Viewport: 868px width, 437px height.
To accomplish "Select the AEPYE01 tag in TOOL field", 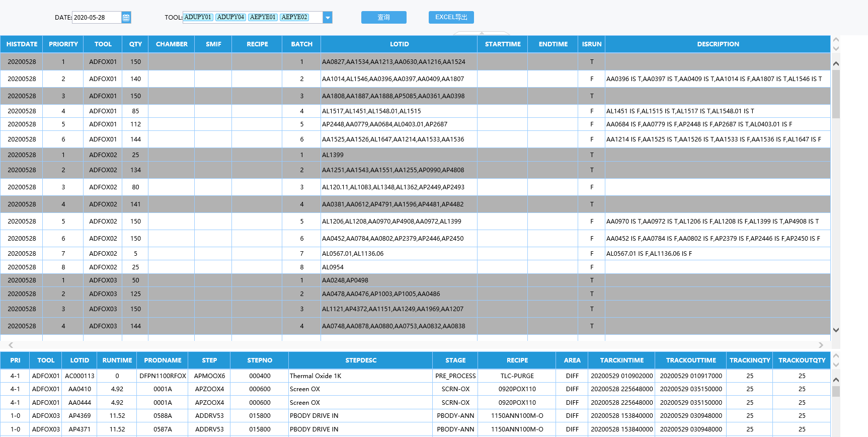I will click(x=263, y=17).
